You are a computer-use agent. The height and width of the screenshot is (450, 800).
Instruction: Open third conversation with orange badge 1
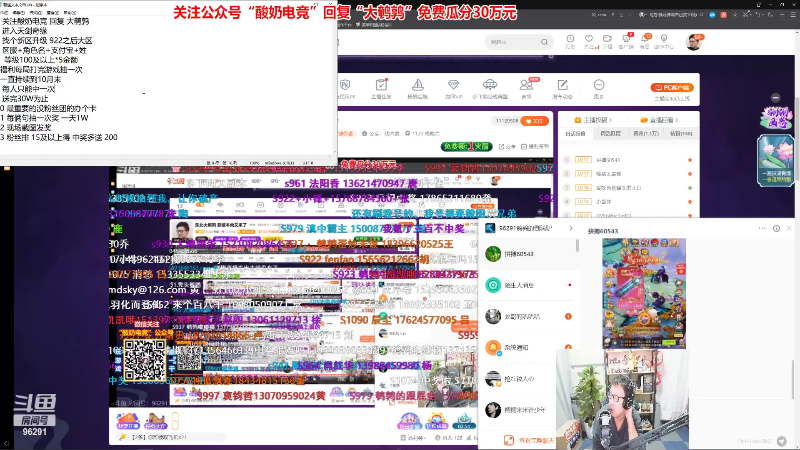coord(530,316)
